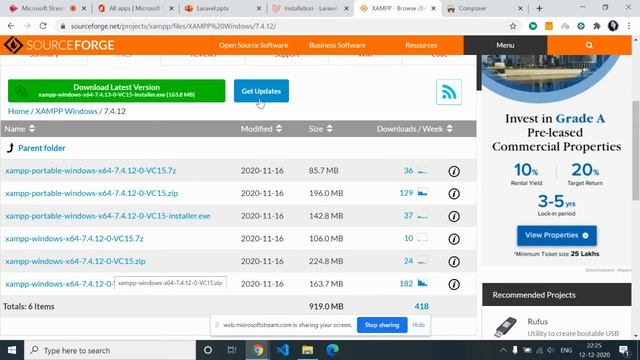The height and width of the screenshot is (360, 640).
Task: Click the Windows taskbar search box
Action: click(110, 350)
